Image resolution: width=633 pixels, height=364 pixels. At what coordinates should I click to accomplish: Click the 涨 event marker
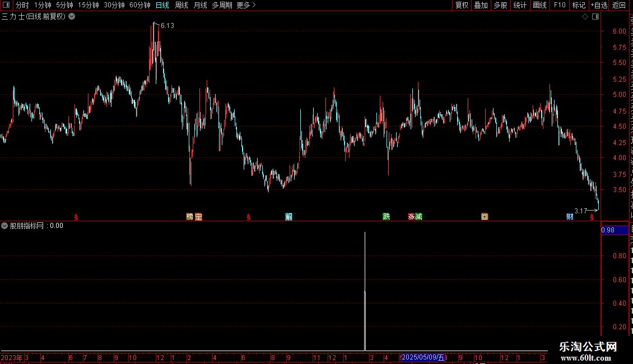tap(411, 217)
